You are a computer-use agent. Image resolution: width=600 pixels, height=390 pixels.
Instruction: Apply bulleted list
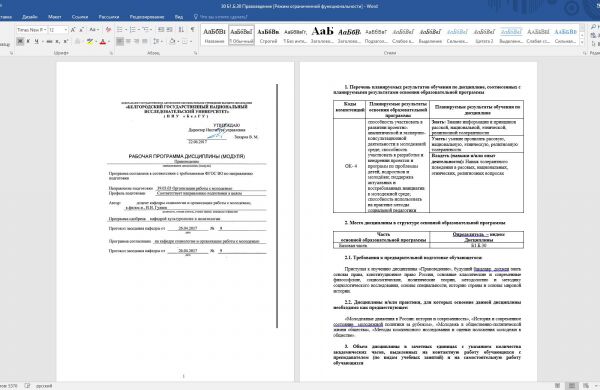120,29
